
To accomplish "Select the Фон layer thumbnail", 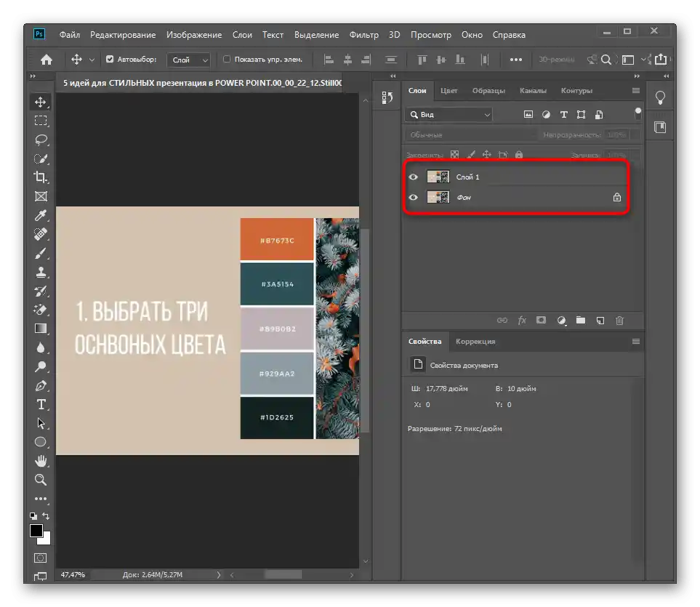I will 438,197.
